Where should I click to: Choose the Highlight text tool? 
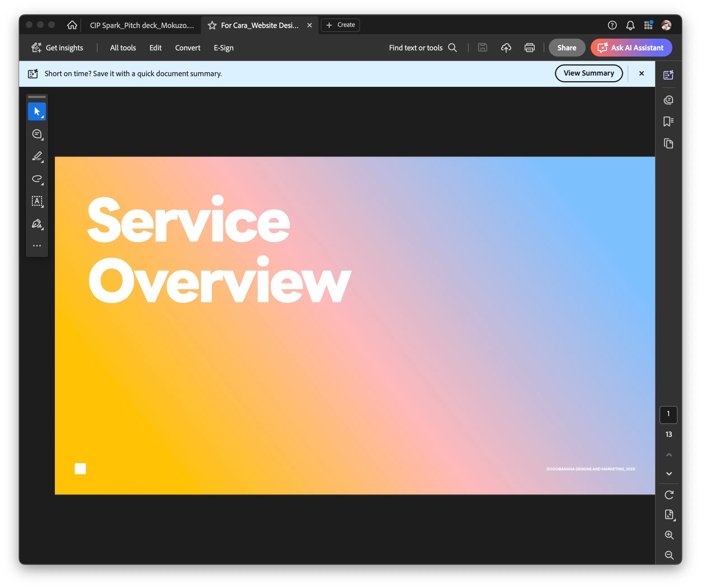37,156
